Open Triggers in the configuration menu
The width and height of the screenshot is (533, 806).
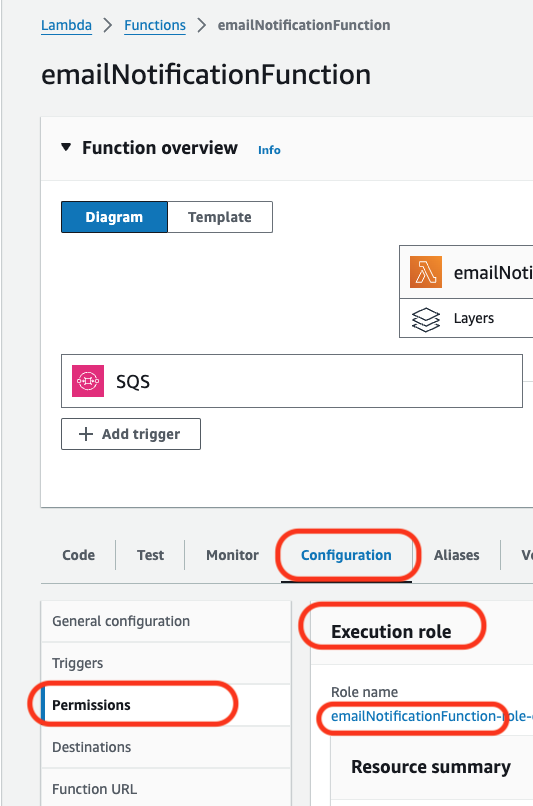point(166,663)
